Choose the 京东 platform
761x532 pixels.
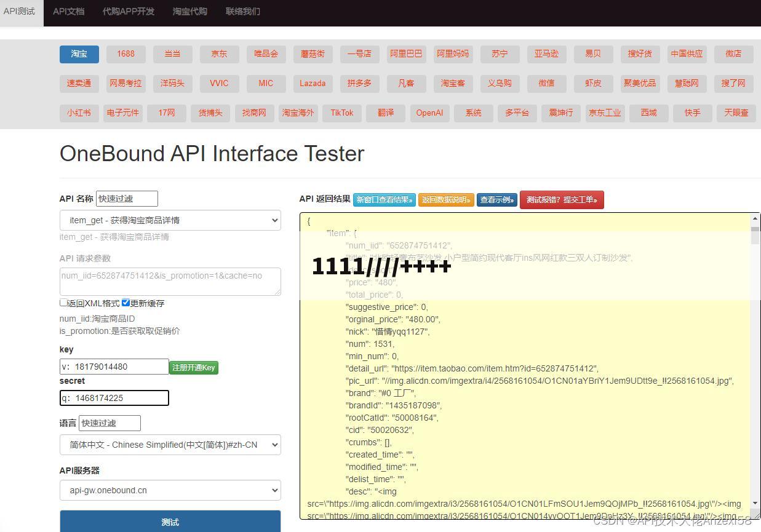click(x=220, y=54)
